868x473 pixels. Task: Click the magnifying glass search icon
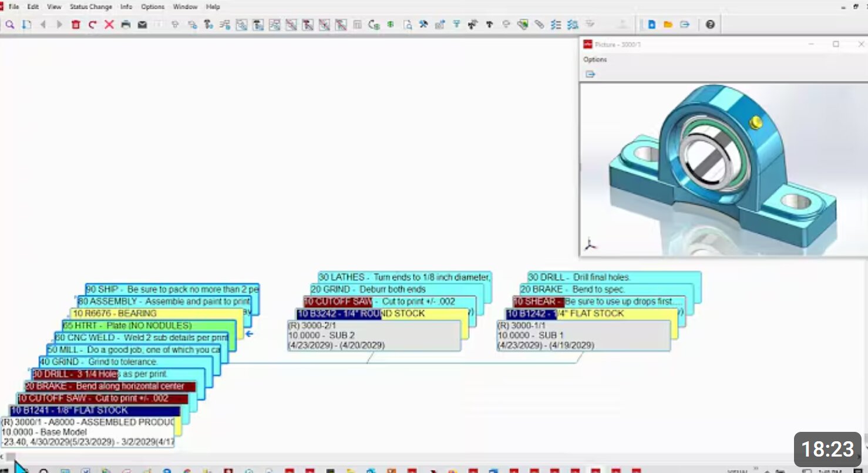point(10,25)
